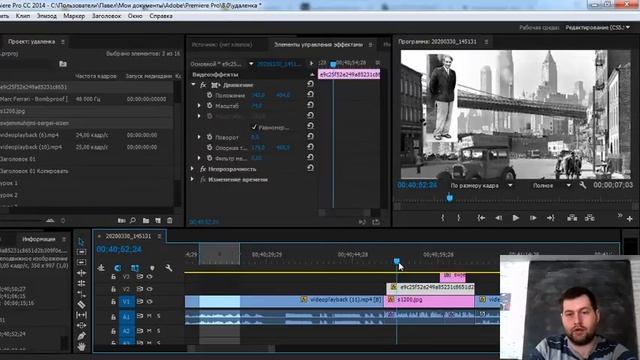The width and height of the screenshot is (640, 360).
Task: Toggle Snap in the timeline header
Action: pyautogui.click(x=118, y=268)
